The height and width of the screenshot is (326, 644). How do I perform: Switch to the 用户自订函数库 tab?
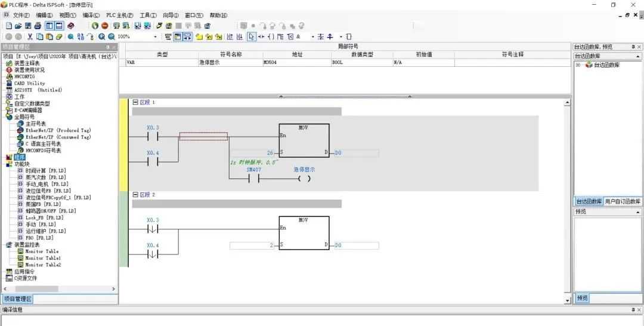[x=623, y=201]
